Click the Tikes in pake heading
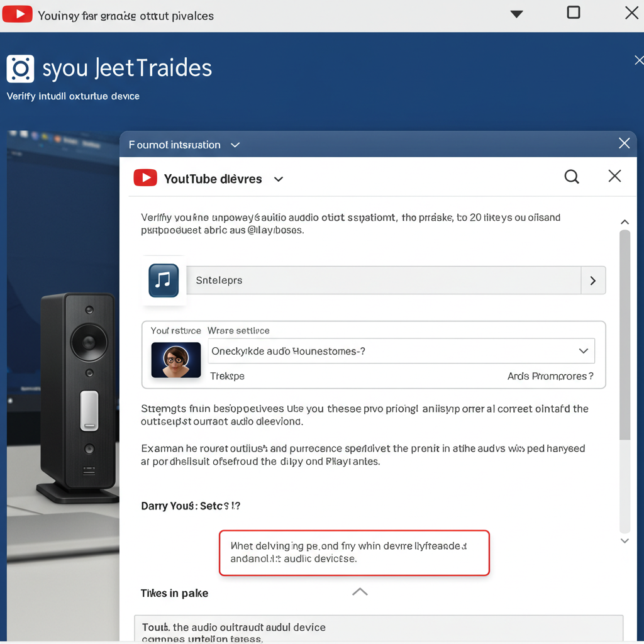 click(174, 593)
